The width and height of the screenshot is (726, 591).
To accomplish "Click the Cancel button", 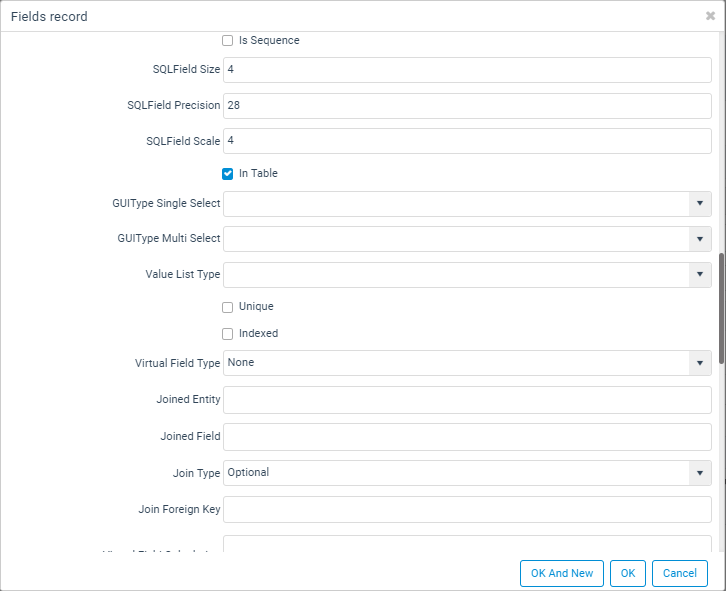I will click(x=680, y=573).
